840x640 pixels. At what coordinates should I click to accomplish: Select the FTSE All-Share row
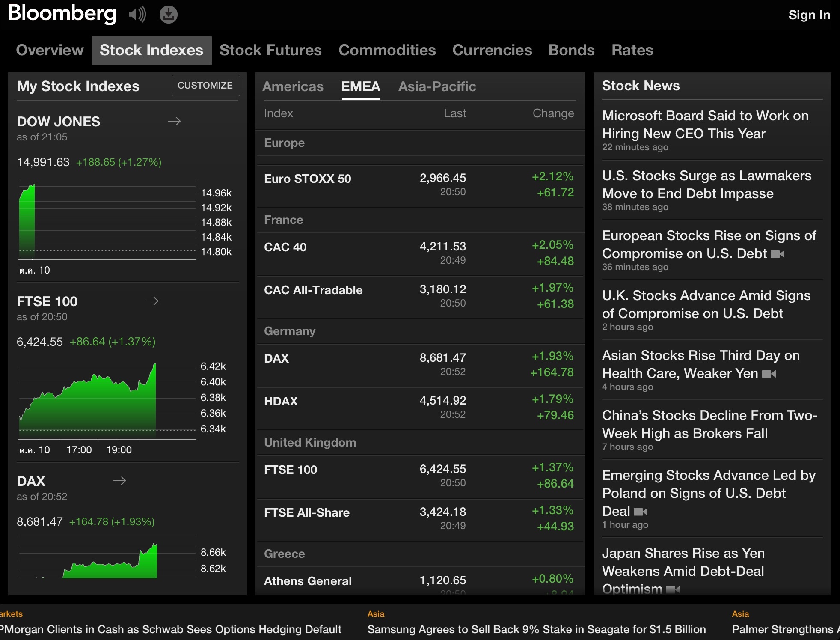point(420,520)
